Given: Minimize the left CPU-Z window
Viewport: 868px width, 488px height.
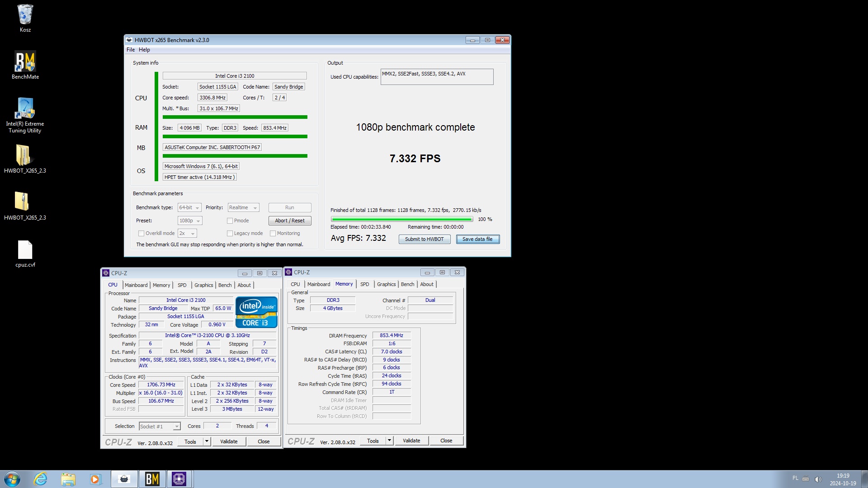Looking at the screenshot, I should click(245, 273).
